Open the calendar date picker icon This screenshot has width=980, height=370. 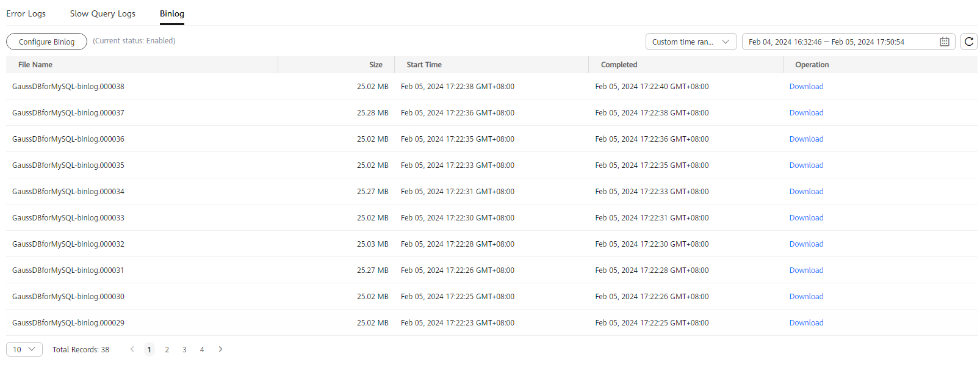tap(944, 42)
